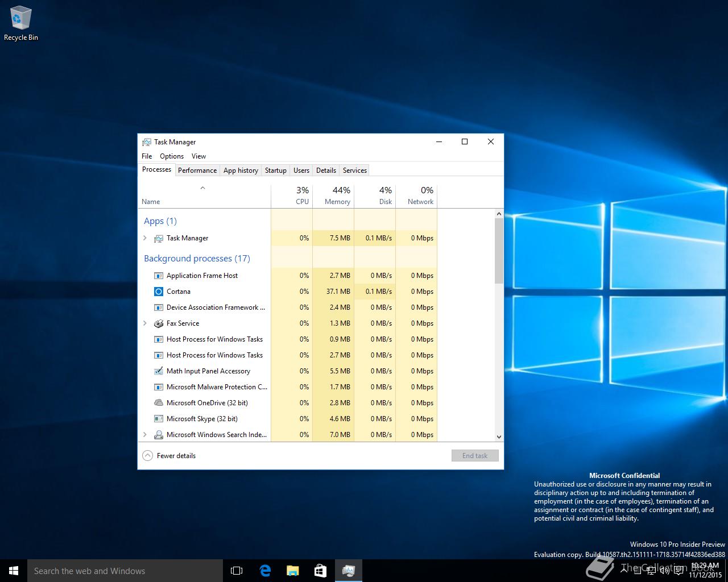Image resolution: width=728 pixels, height=582 pixels.
Task: Sort by the CPU column header
Action: tap(292, 196)
